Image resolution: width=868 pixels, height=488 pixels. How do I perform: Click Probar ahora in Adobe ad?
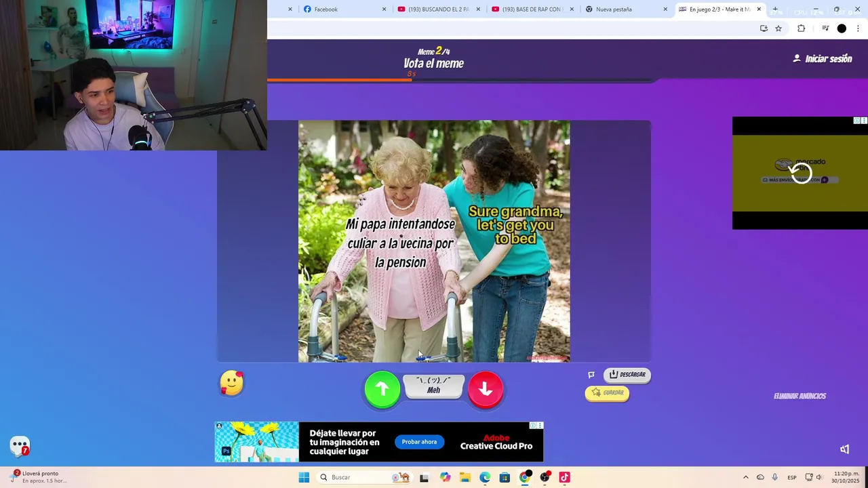(419, 442)
